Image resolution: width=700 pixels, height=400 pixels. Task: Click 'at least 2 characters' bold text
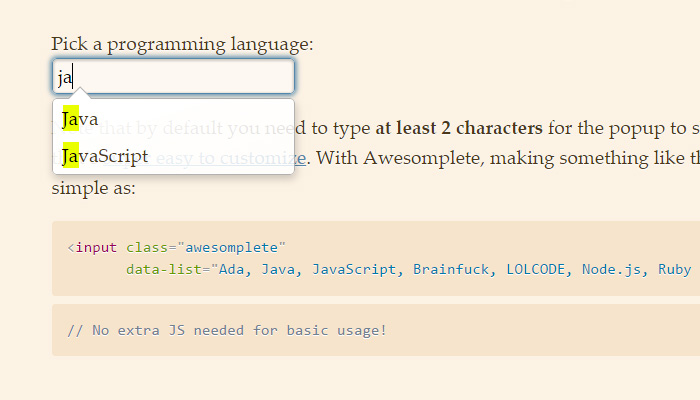tap(459, 128)
